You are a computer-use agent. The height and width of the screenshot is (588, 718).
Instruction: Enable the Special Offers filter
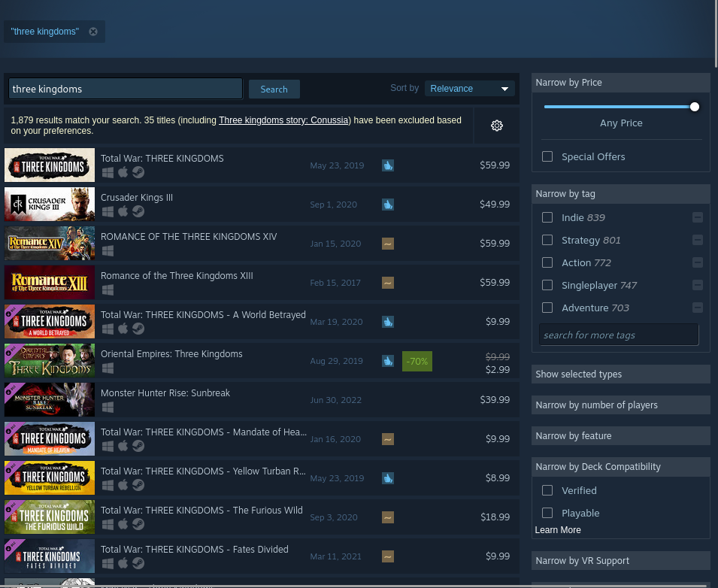click(x=547, y=156)
